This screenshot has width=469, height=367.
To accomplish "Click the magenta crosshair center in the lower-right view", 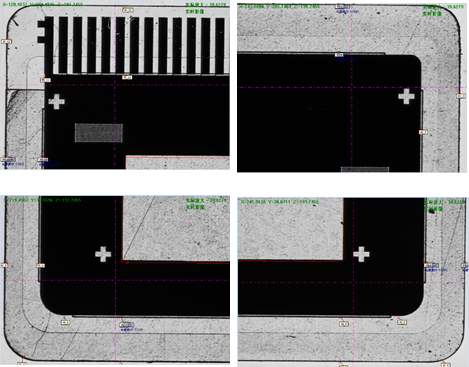I will (353, 283).
